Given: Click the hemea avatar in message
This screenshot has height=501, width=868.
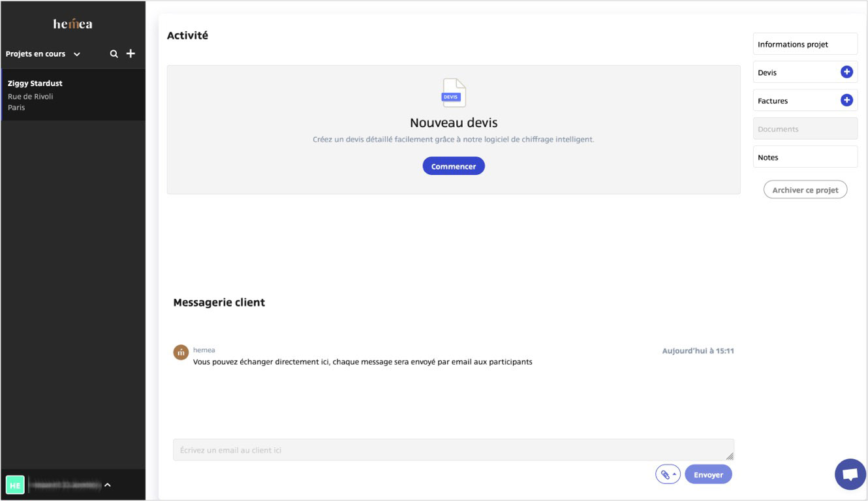Looking at the screenshot, I should (181, 352).
